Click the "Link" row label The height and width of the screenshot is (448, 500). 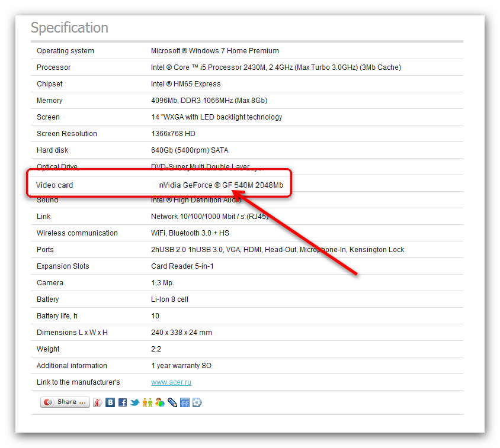coord(44,217)
